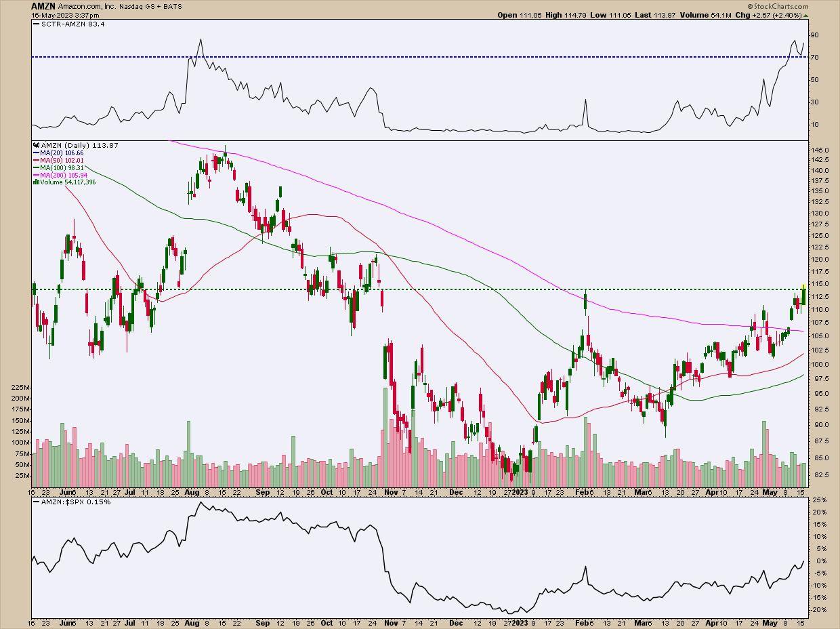
Task: Click the 82.5 price axis label
Action: pyautogui.click(x=821, y=475)
